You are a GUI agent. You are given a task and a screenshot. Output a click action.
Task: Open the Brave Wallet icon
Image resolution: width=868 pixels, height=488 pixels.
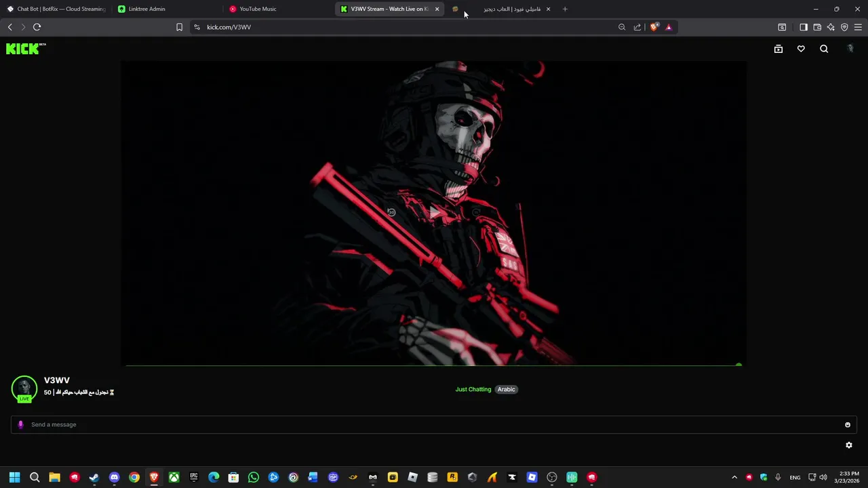coord(817,27)
